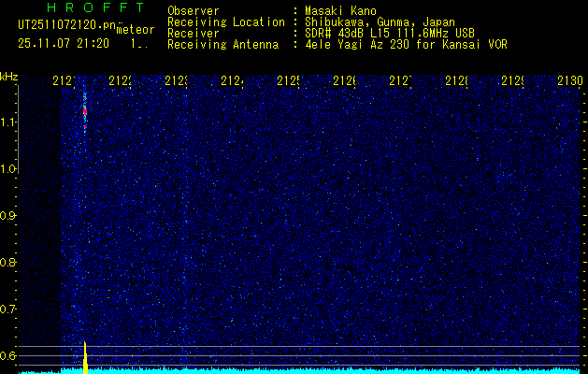This screenshot has height=374, width=588.
Task: Select the 2123 time axis label
Action: [x=177, y=81]
